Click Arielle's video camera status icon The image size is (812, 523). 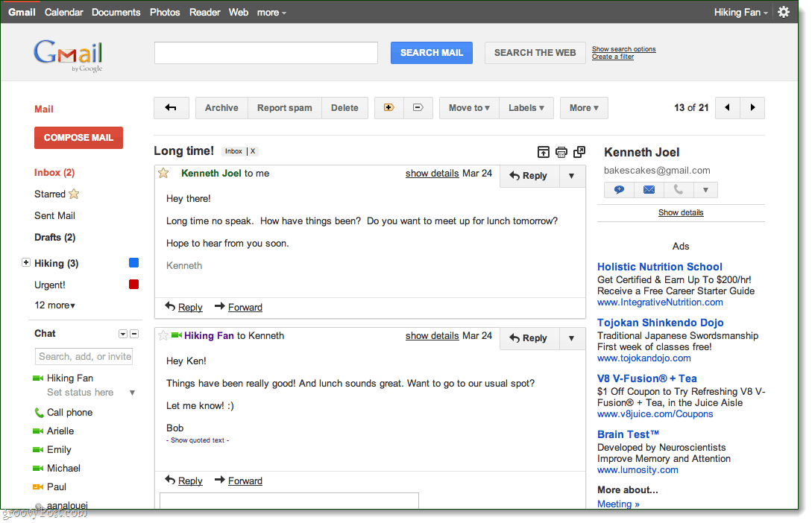pyautogui.click(x=38, y=431)
